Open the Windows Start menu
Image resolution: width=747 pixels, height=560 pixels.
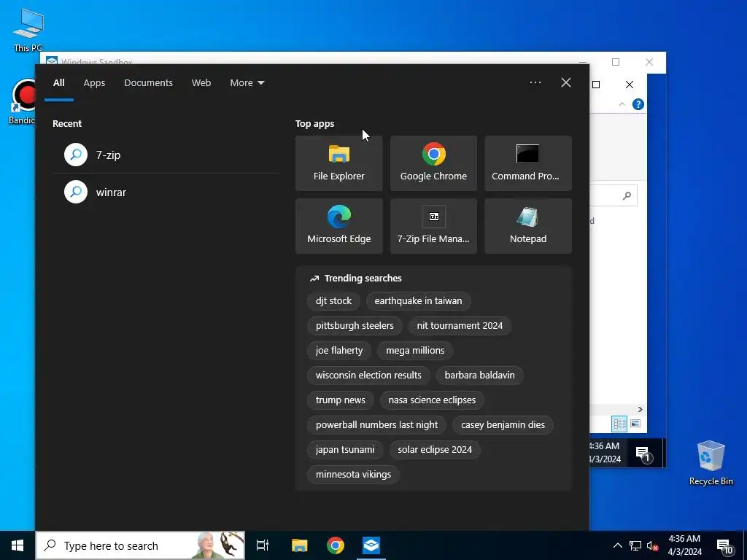[18, 545]
